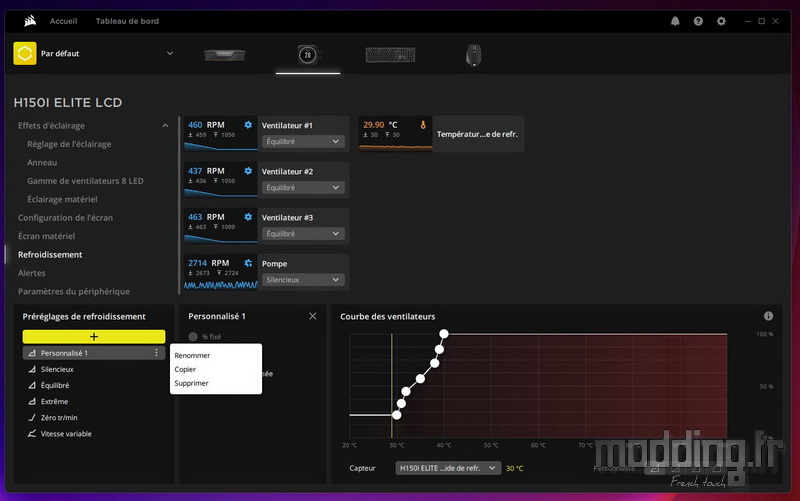
Task: Open Alertes section
Action: click(x=32, y=272)
